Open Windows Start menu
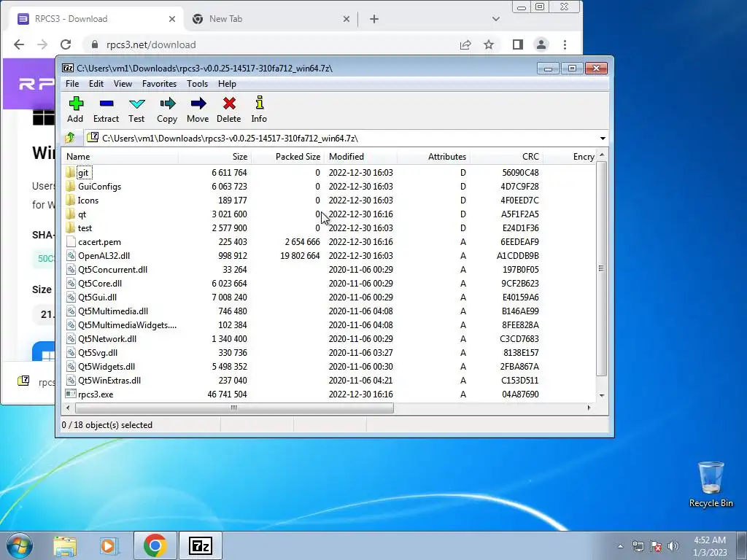 click(x=20, y=545)
